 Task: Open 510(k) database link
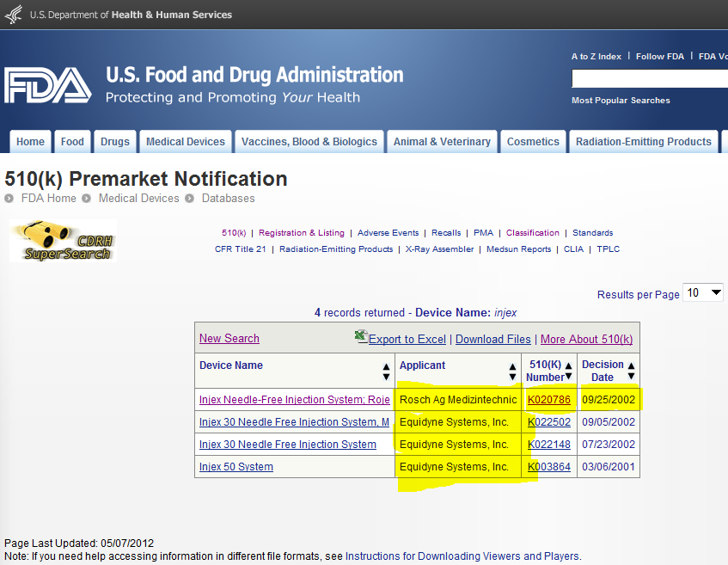[234, 233]
